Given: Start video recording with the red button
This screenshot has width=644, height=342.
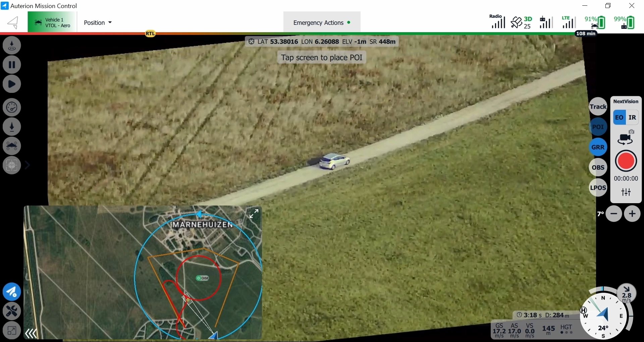Looking at the screenshot, I should click(626, 161).
